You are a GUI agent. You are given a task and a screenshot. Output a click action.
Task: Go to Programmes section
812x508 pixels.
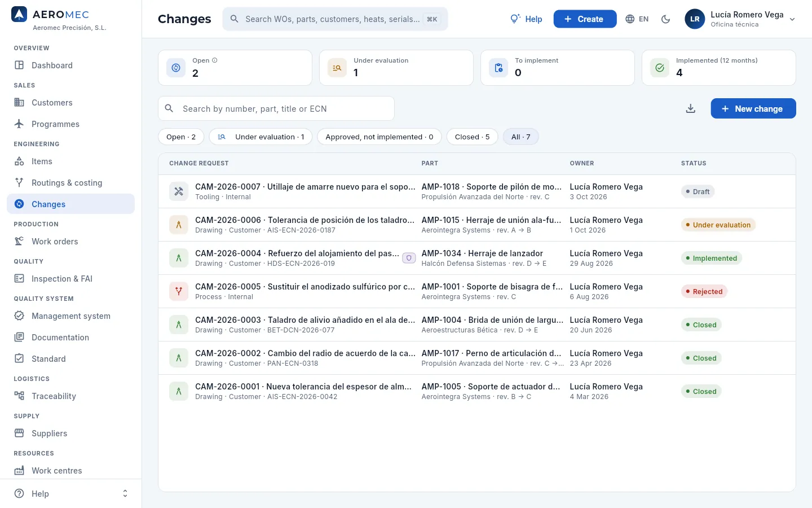point(70,124)
